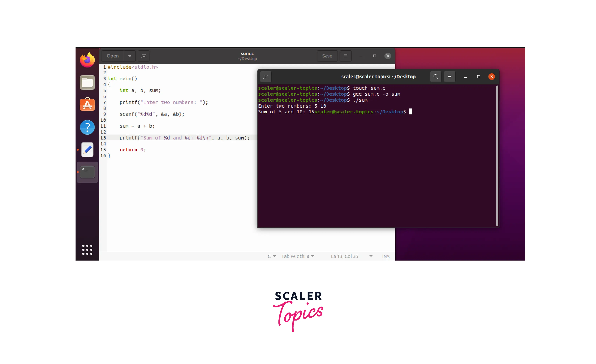Click the save file icon in editor header
Screen dimensions: 596x364
[x=327, y=56]
